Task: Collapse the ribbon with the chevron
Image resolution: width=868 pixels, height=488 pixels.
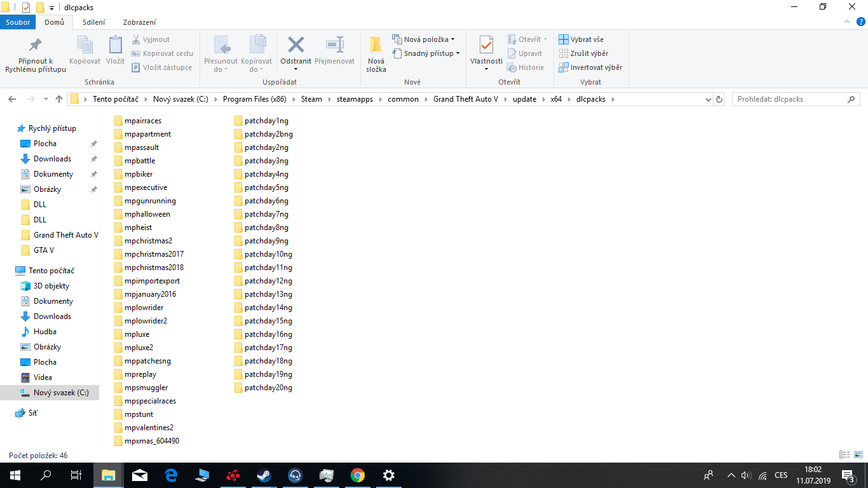Action: coord(848,22)
